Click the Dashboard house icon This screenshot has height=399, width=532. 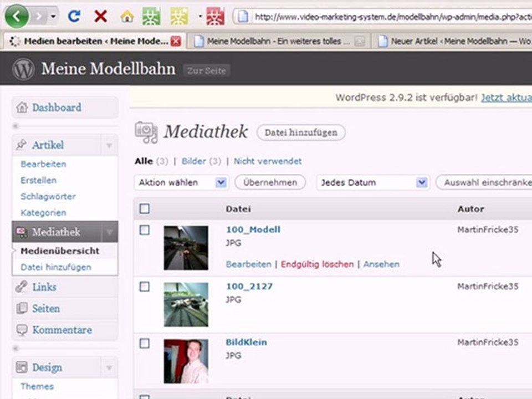[x=22, y=107]
